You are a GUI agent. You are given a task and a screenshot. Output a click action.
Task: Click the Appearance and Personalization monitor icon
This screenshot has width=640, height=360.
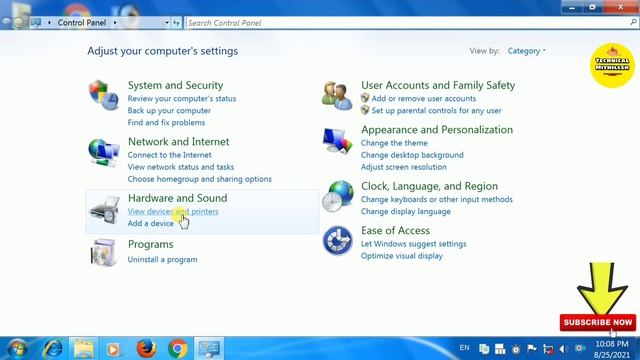pos(337,141)
